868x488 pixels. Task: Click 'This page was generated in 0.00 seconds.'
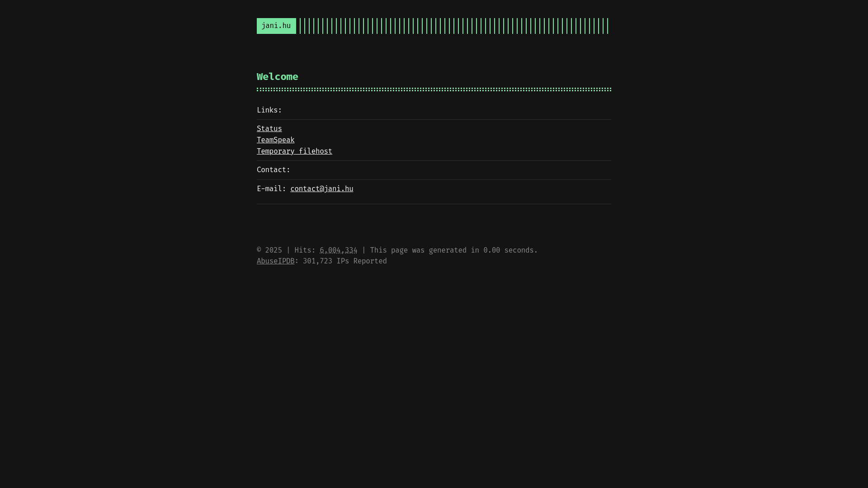pos(454,250)
